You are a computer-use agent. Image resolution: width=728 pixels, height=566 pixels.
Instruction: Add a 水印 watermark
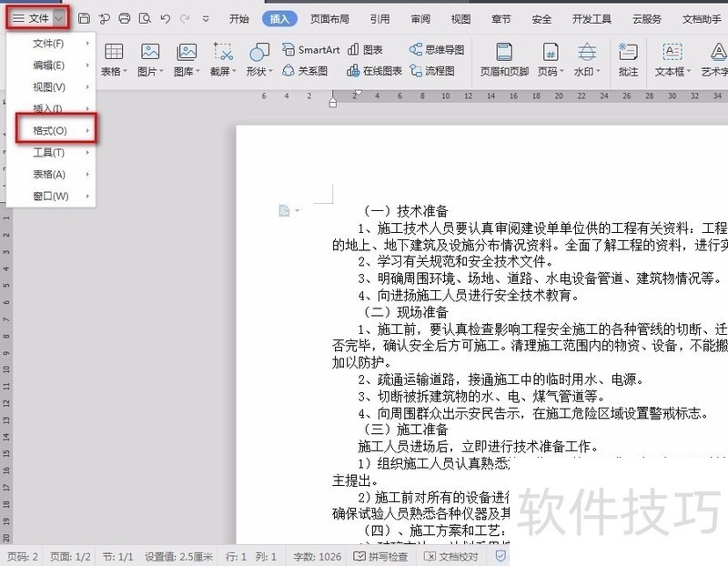(587, 59)
